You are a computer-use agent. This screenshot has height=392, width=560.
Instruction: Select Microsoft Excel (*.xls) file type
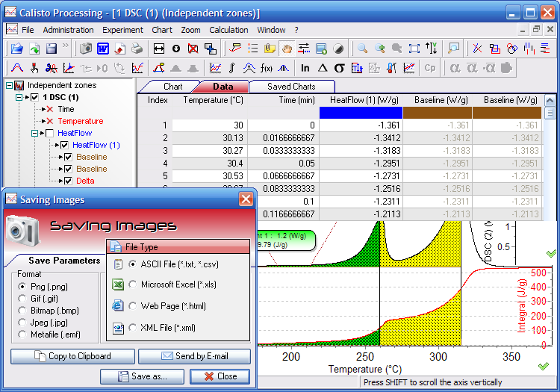pyautogui.click(x=132, y=284)
